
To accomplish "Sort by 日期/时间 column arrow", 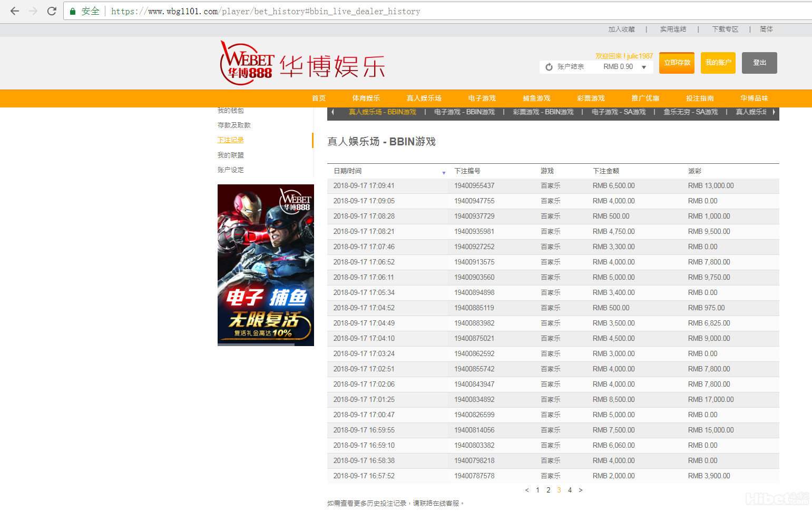I will tap(444, 173).
